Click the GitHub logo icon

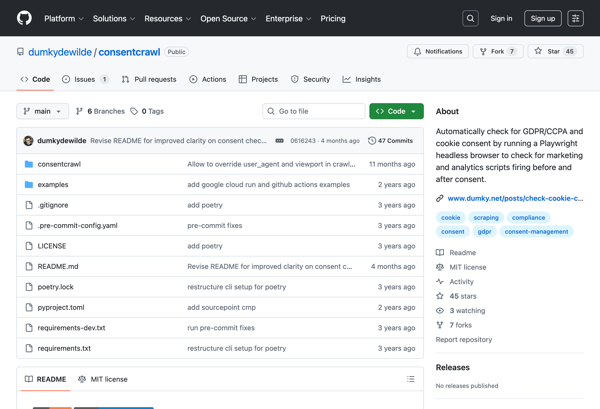click(x=24, y=18)
